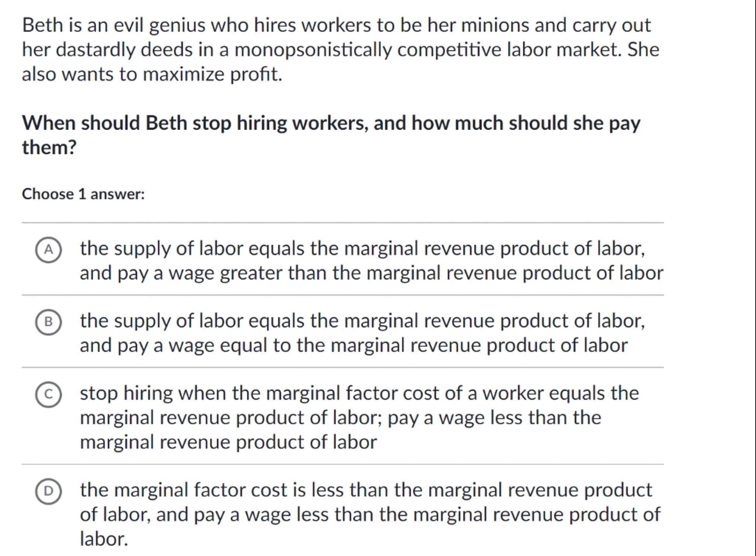Click the "Choose 1 answer:" label
This screenshot has height=556, width=756.
pyautogui.click(x=83, y=194)
